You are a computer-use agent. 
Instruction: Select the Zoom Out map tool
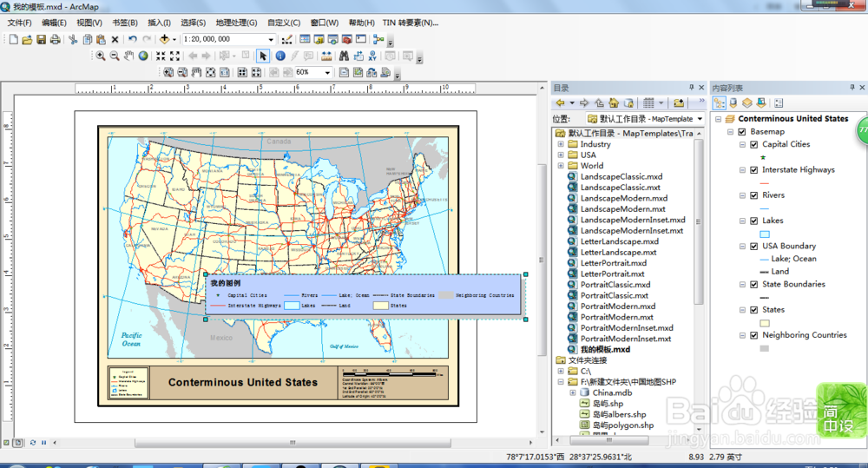115,56
